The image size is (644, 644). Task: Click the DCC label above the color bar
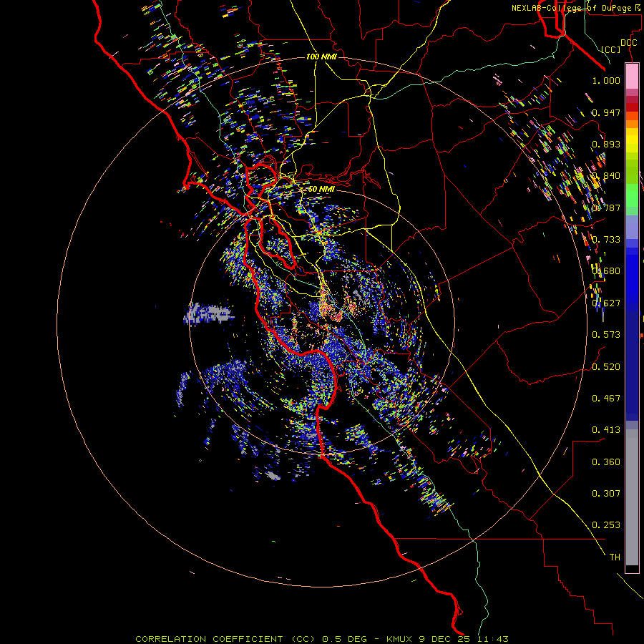click(628, 43)
